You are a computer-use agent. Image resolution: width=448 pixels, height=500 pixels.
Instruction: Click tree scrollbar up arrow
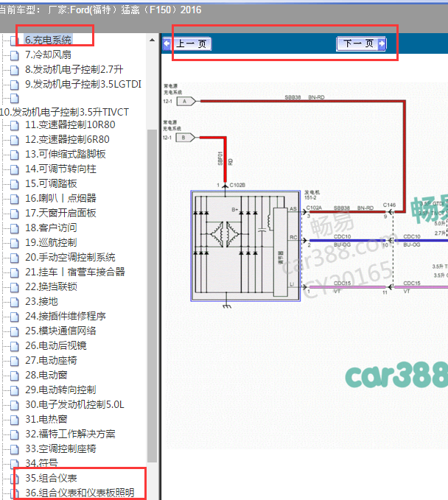153,41
